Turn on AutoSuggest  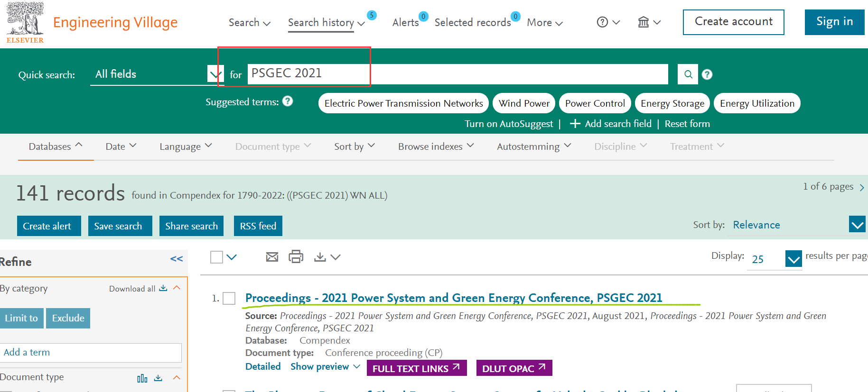509,124
